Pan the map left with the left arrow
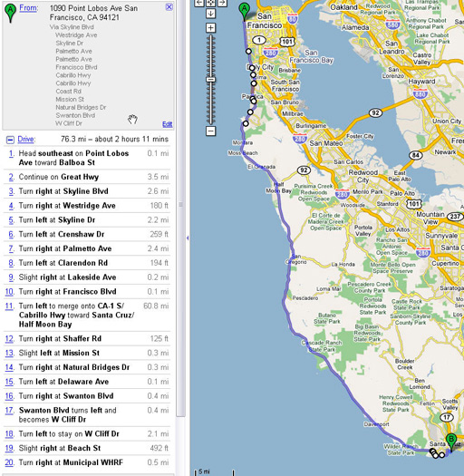Screen dimensions: 464x476 [199, 3]
